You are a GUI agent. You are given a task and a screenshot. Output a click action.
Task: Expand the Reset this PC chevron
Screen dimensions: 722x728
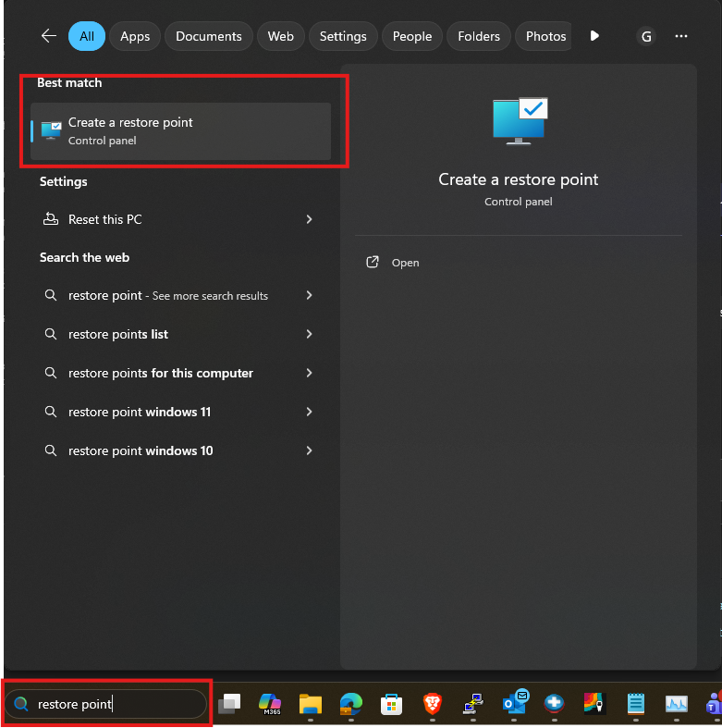pos(309,219)
